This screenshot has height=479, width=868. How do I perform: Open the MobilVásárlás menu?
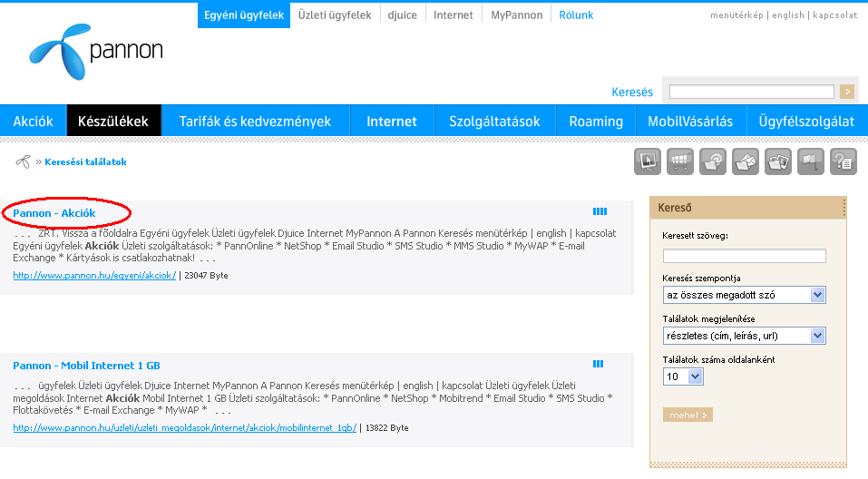(x=690, y=121)
